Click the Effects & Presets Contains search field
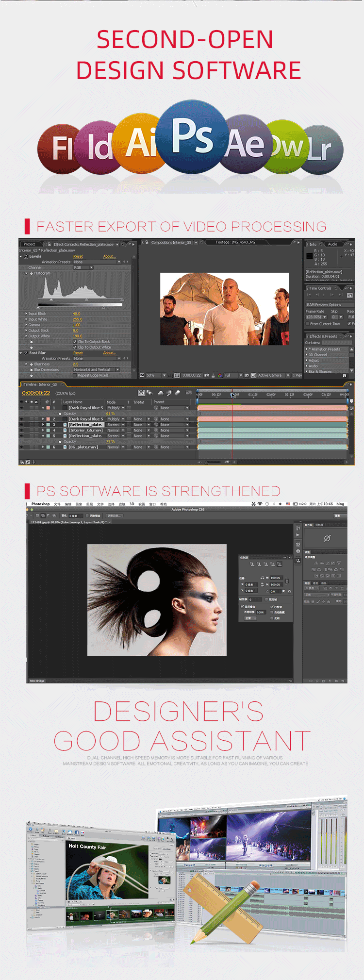364x980 pixels. pyautogui.click(x=337, y=343)
